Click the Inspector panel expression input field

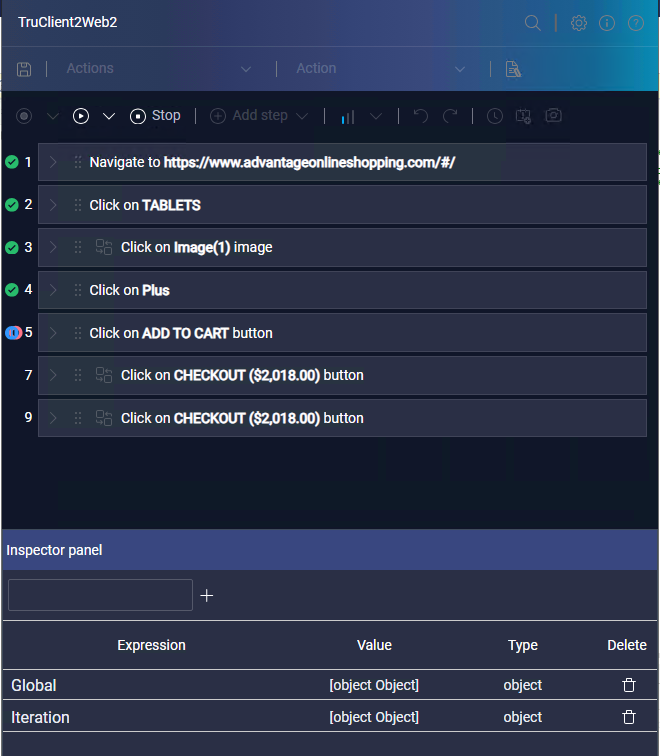tap(100, 595)
